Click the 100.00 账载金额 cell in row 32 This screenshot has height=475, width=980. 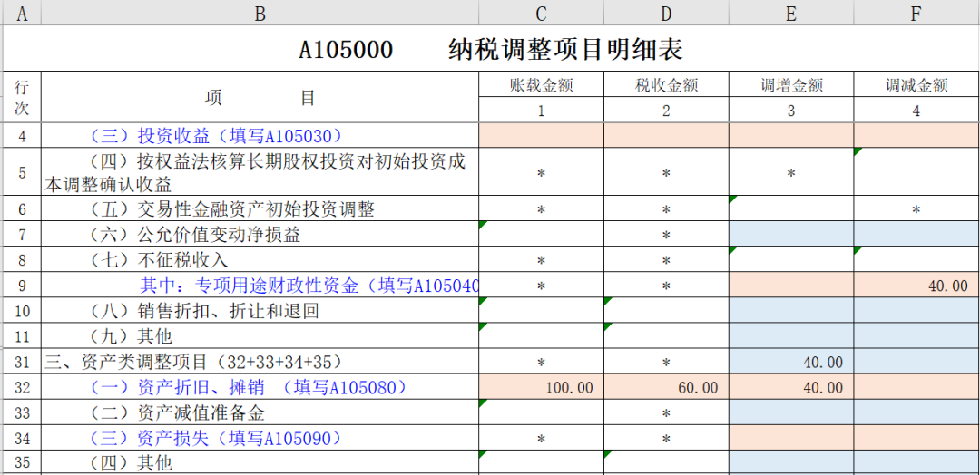click(x=542, y=387)
